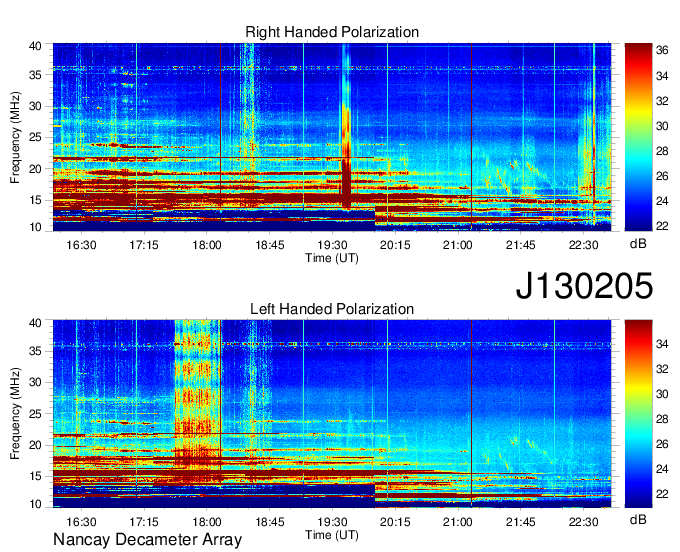Click 18:00 tick on Left Handed time axis
This screenshot has height=552, width=680.
pos(207,522)
